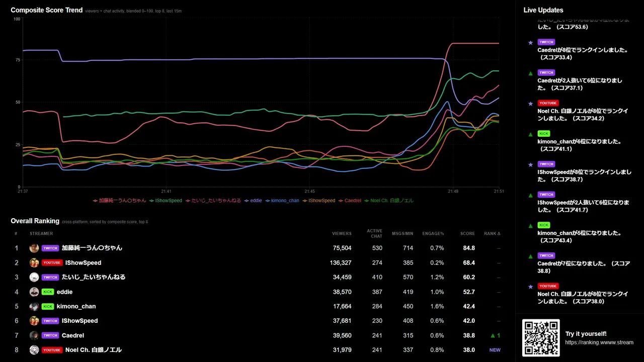Click the Twitch badge beside 加藤純一うん〇ちゃん
This screenshot has width=644, height=362.
point(50,248)
